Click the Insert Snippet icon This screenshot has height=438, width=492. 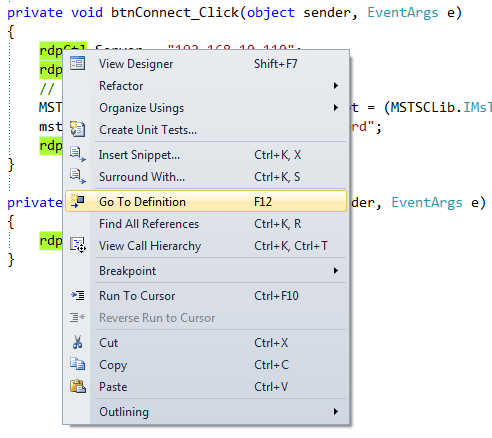77,155
